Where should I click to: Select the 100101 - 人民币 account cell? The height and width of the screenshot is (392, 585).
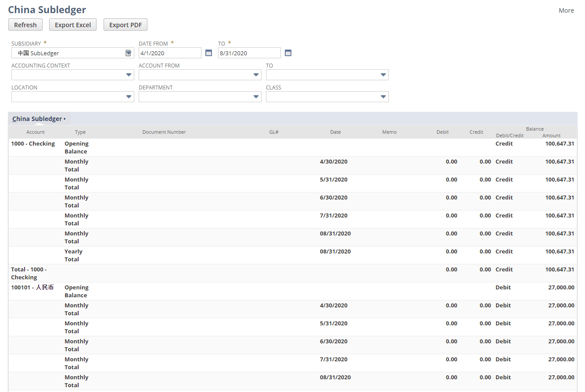pos(32,288)
